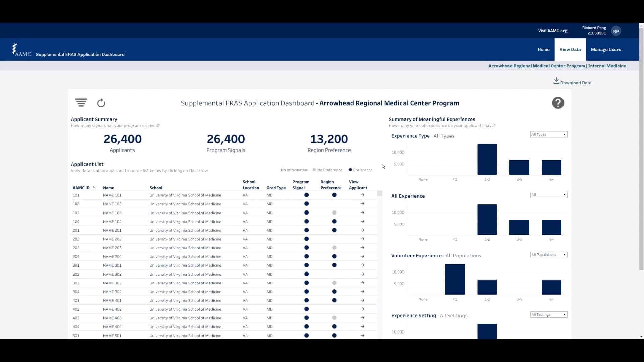The width and height of the screenshot is (644, 362).
Task: Open the filter menu icon
Action: (x=81, y=103)
